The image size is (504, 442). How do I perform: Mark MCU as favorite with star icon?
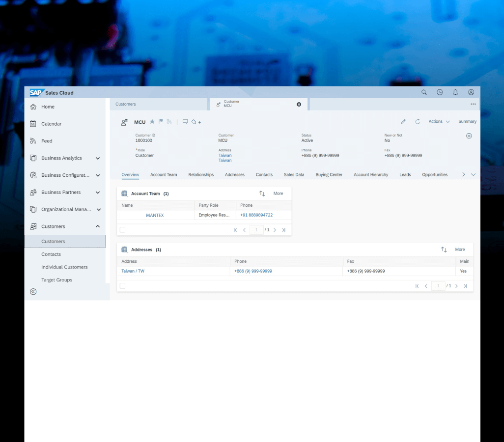click(152, 121)
